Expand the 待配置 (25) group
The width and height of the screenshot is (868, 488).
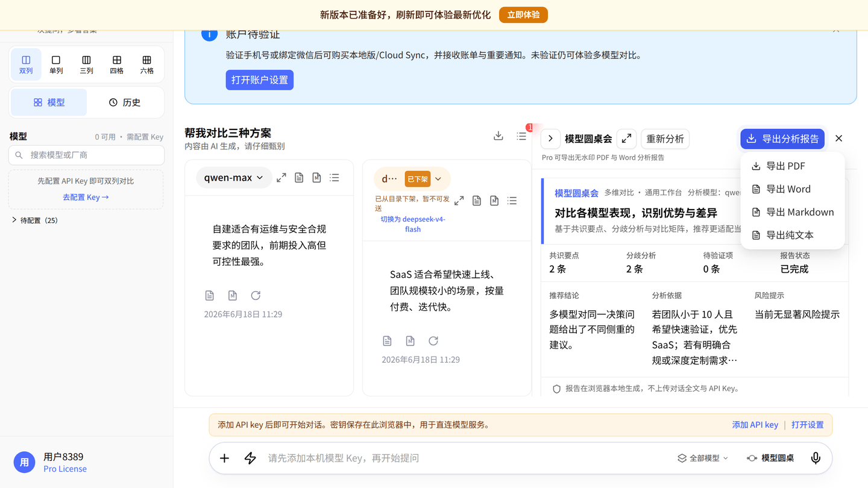tap(34, 221)
